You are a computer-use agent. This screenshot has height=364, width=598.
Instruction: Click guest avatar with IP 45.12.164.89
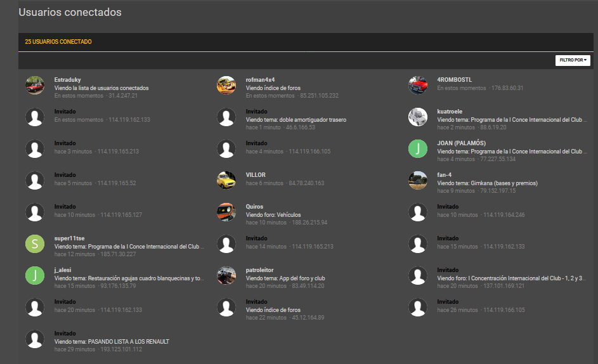coord(226,307)
